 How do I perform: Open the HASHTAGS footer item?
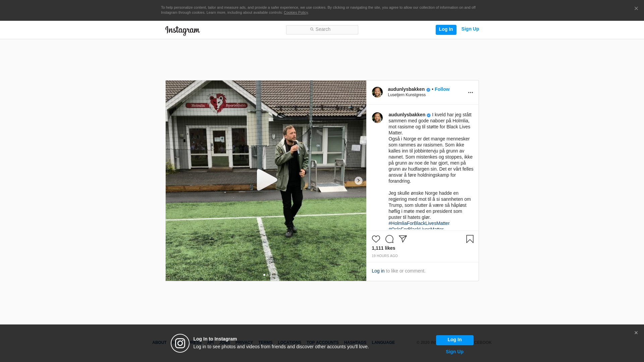click(x=355, y=343)
